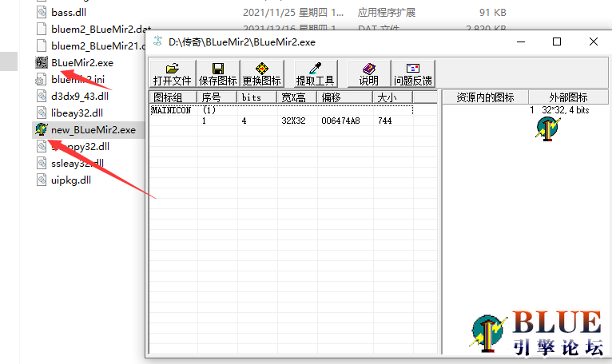Image resolution: width=612 pixels, height=364 pixels.
Task: Select bluem2_BLueMir2.dat file in explorer
Action: point(101,30)
